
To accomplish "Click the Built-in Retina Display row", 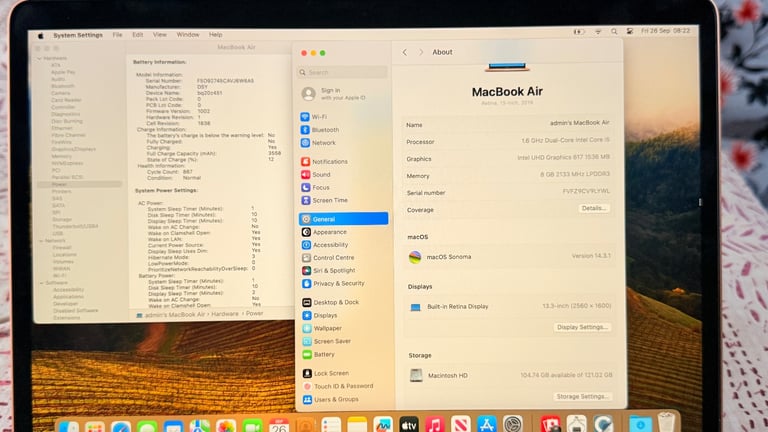I will [x=510, y=307].
